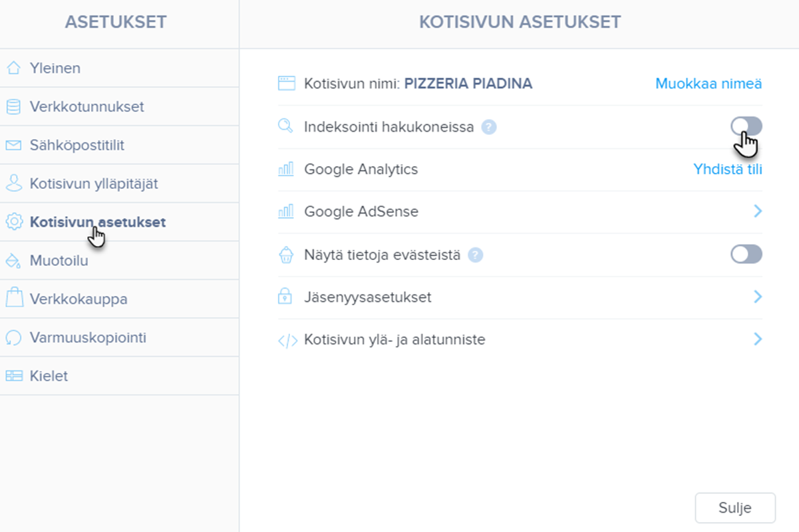Open Jäsenyysasetukset with the arrow
The height and width of the screenshot is (532, 799).
pos(757,297)
